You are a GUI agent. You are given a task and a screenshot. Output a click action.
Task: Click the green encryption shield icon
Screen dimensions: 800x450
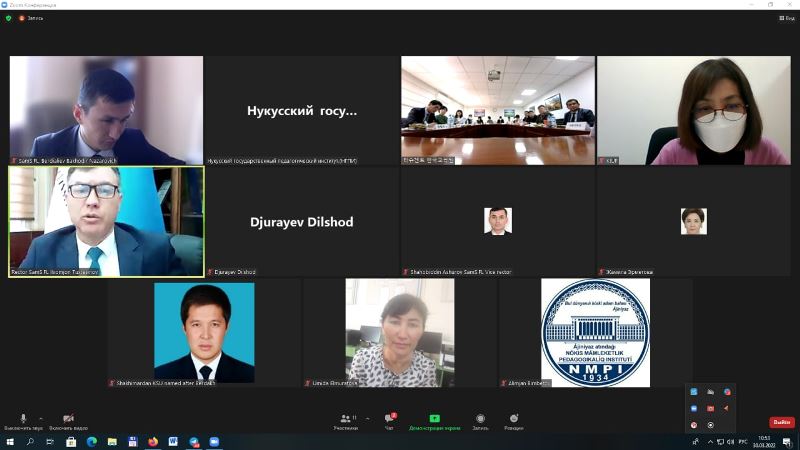[9, 18]
